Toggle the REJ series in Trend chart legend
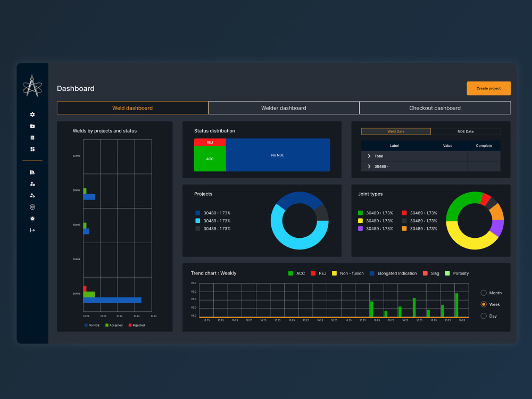The image size is (532, 399). (319, 273)
